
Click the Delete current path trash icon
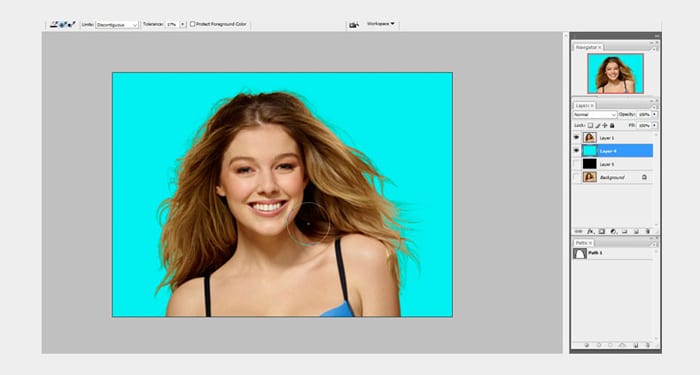648,345
